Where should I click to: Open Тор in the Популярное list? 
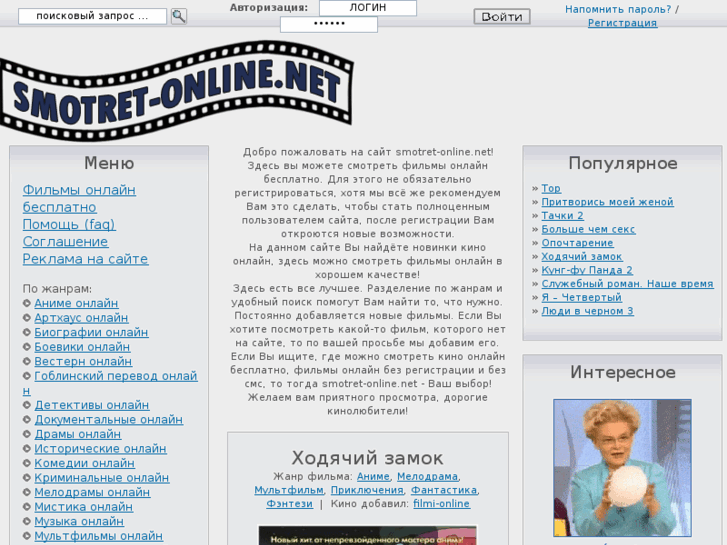[551, 188]
